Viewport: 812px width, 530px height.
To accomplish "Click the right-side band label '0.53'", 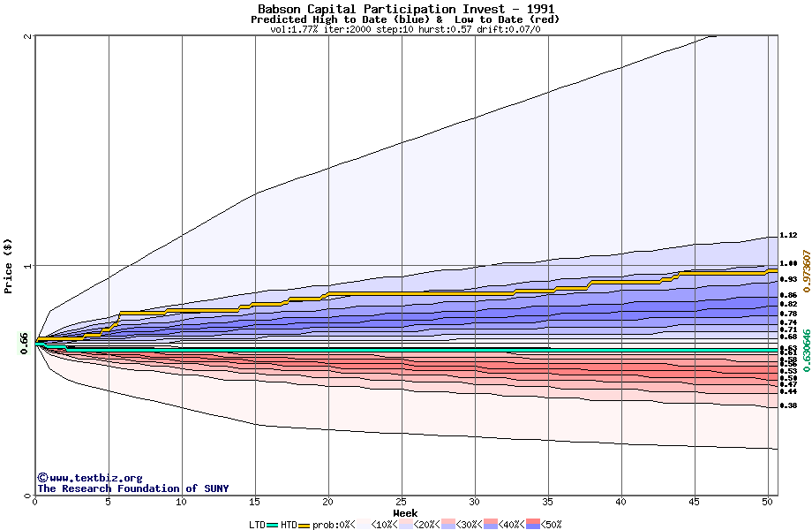I will tap(788, 372).
